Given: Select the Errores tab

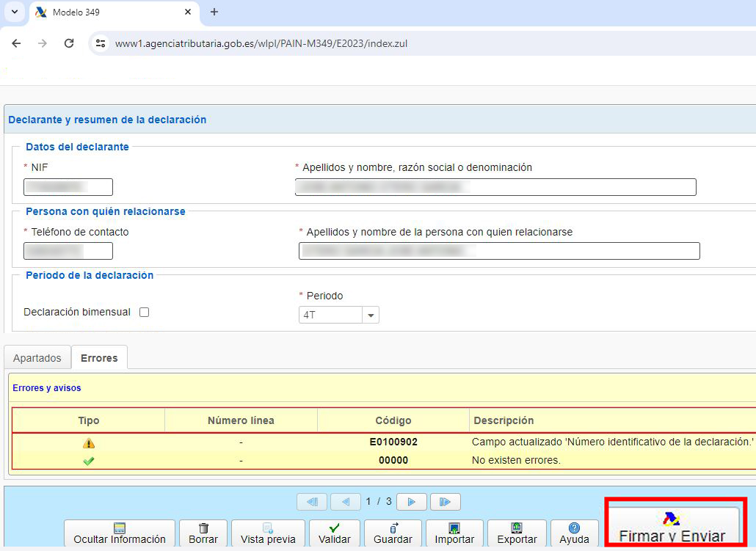Looking at the screenshot, I should tap(99, 358).
